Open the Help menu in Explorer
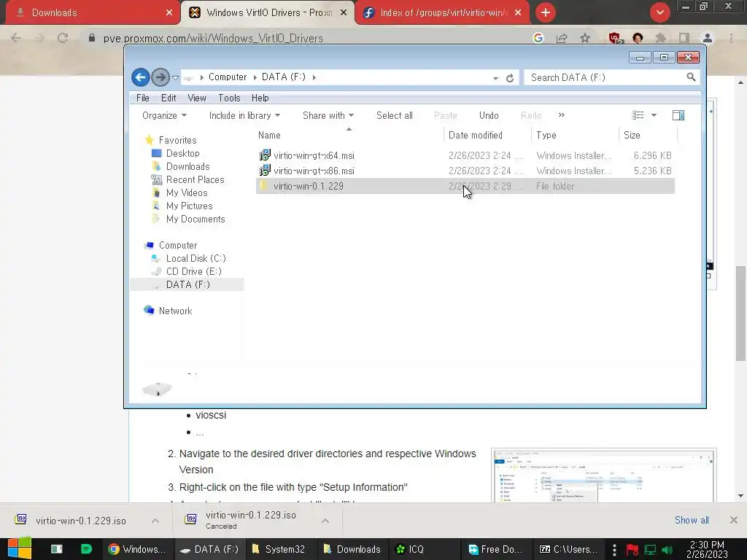This screenshot has height=560, width=747. 260,98
